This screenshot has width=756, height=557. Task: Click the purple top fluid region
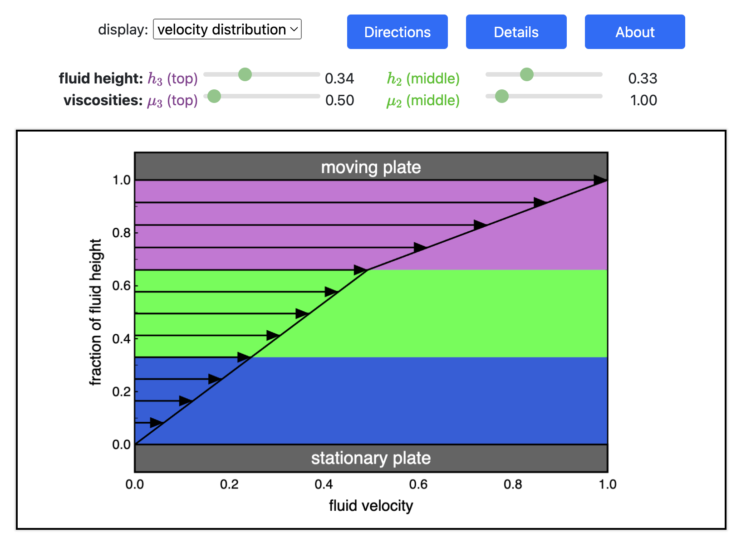tap(522, 245)
